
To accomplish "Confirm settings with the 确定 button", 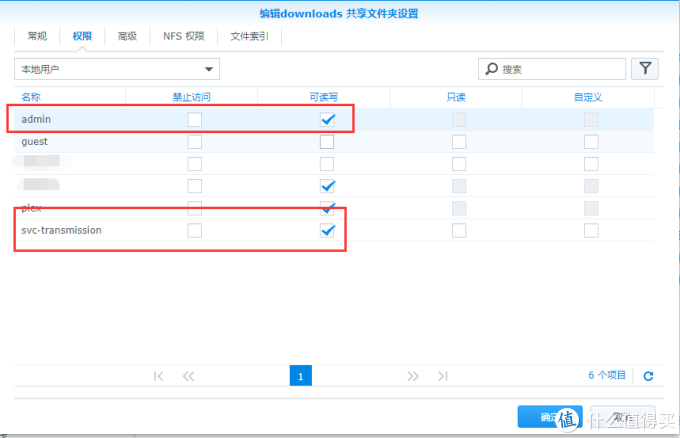I will (x=550, y=417).
